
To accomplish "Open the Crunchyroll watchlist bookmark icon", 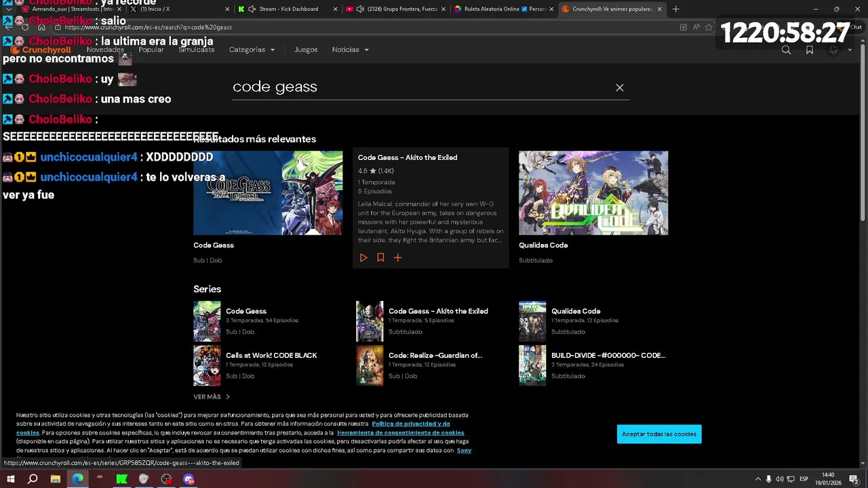I will coord(810,49).
